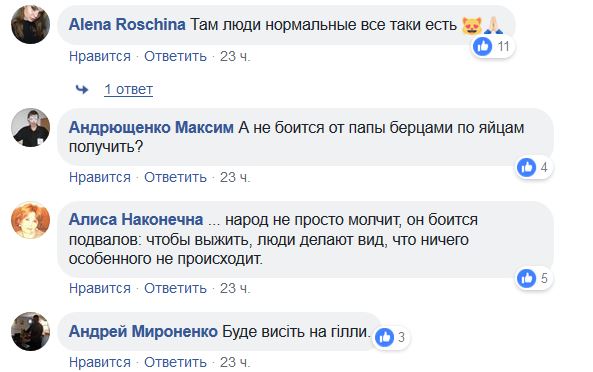593x372 pixels.
Task: Open Андрющенко Максим's avatar
Action: coord(31,127)
